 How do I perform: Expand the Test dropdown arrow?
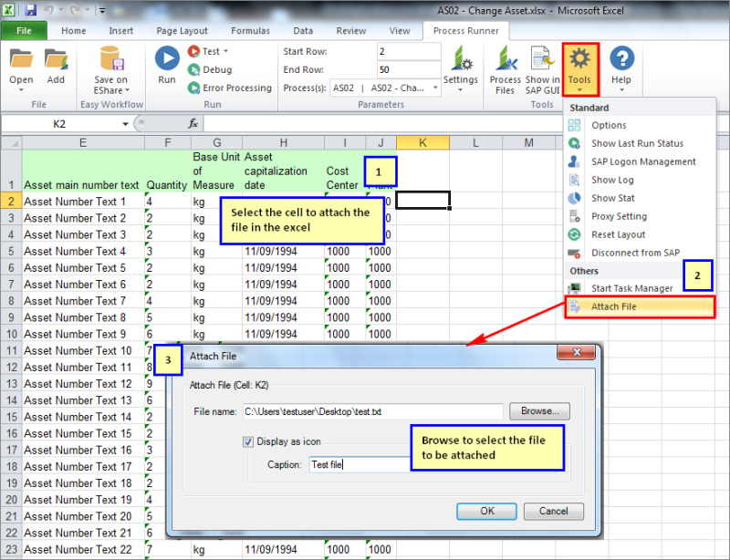[x=226, y=52]
